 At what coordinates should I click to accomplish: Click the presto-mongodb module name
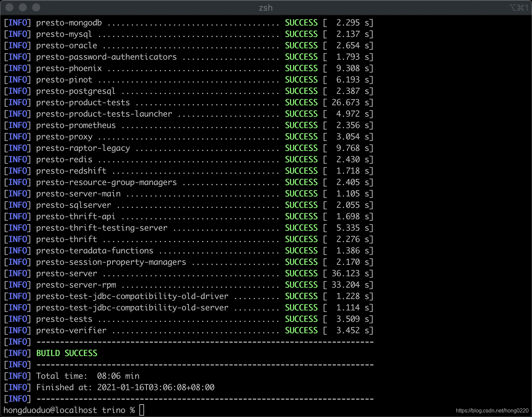69,23
